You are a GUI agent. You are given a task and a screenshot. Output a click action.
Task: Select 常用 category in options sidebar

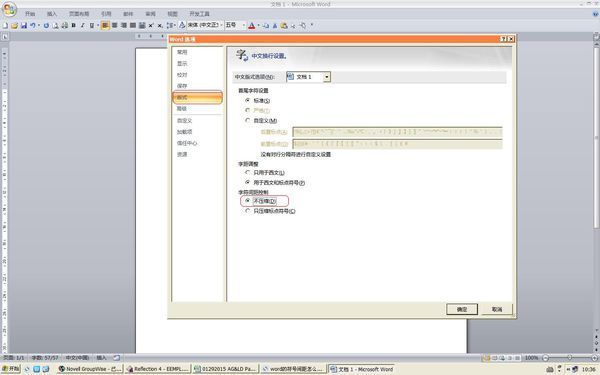[x=197, y=52]
